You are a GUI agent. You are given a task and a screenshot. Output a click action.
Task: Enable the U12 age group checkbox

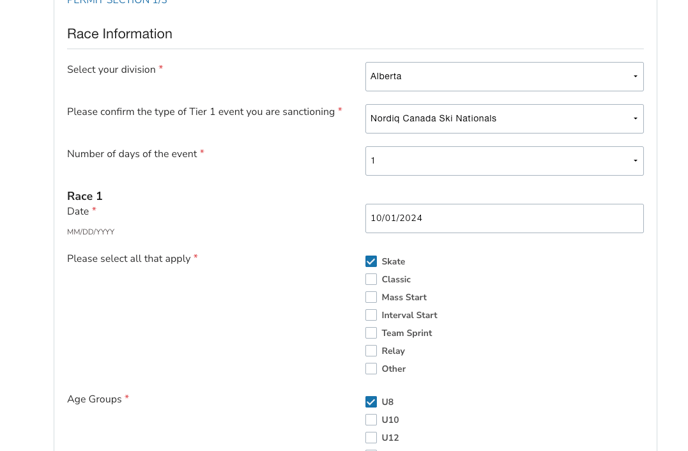[371, 439]
